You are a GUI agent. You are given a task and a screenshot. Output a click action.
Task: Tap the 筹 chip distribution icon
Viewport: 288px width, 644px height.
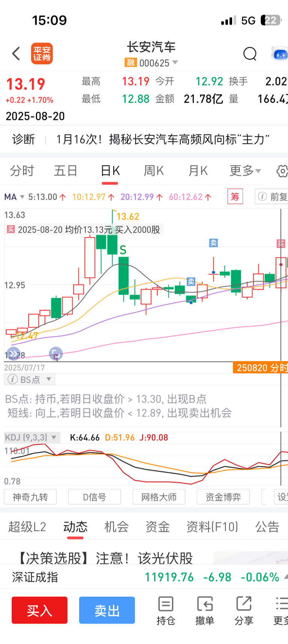click(235, 197)
